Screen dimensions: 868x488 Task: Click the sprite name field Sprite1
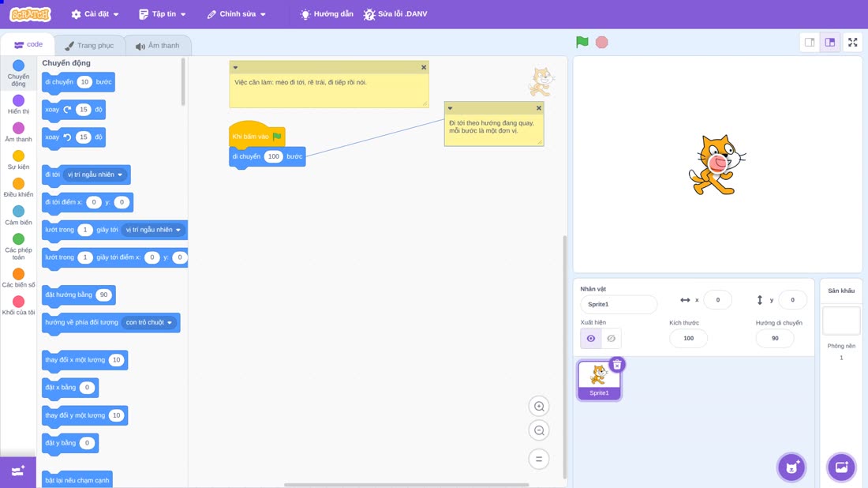click(x=619, y=304)
